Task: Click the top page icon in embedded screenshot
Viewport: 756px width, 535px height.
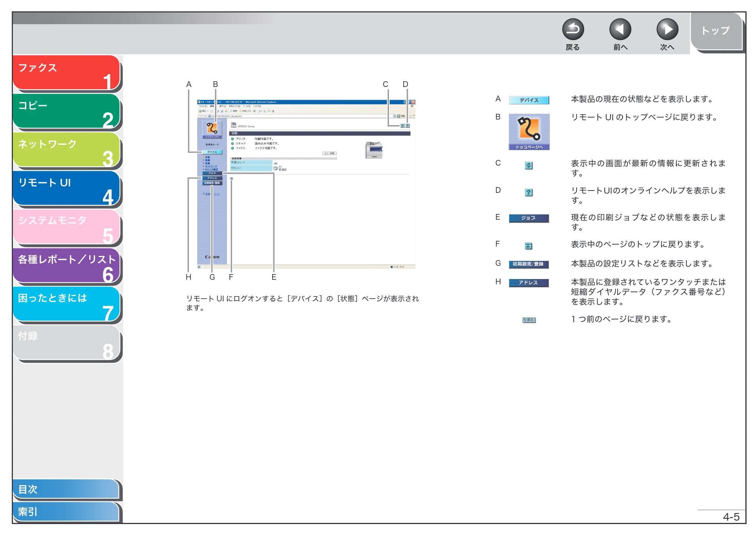Action: click(x=212, y=130)
